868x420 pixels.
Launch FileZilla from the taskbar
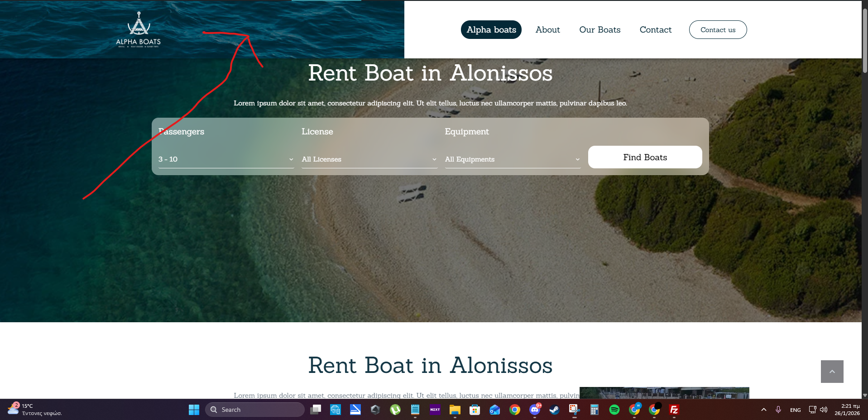point(674,410)
